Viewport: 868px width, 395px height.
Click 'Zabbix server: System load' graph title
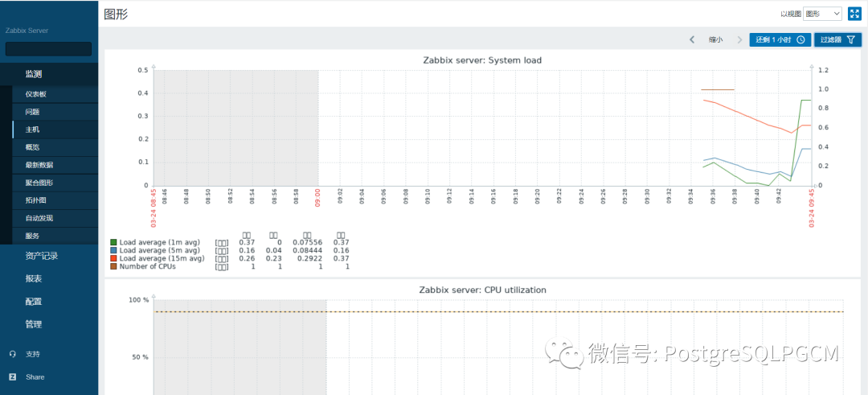(x=482, y=60)
